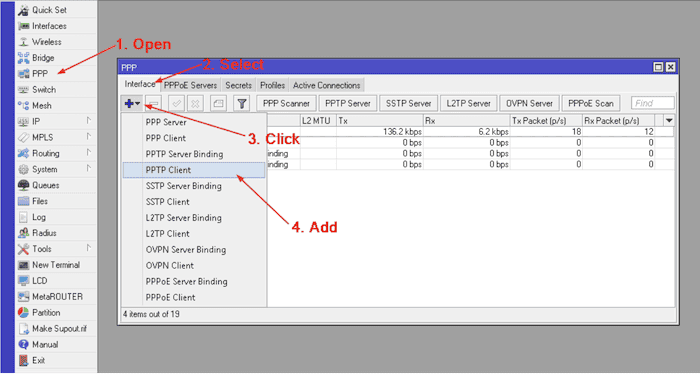700x376 pixels.
Task: Click the X Disable toolbar icon
Action: click(x=195, y=103)
